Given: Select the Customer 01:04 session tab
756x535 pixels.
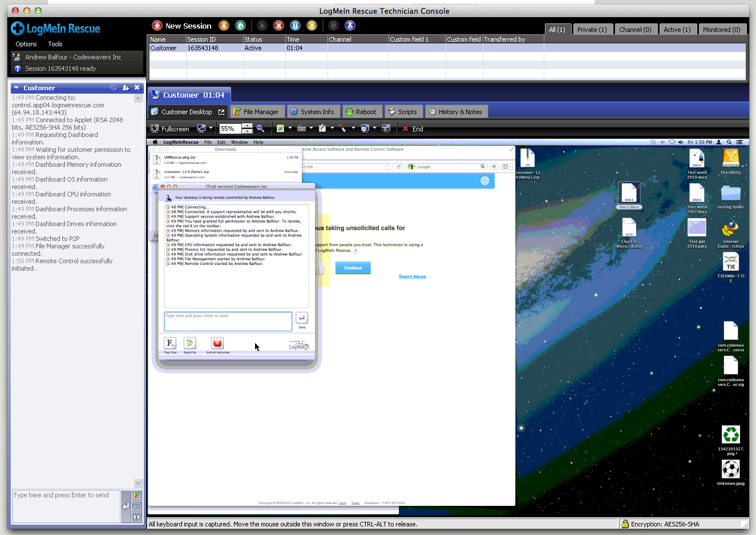Looking at the screenshot, I should pyautogui.click(x=189, y=95).
